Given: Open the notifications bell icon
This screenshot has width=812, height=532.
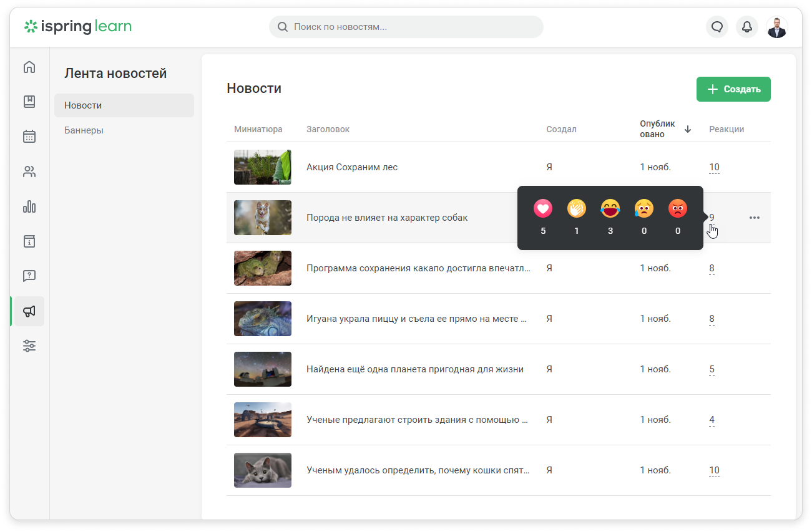Looking at the screenshot, I should pyautogui.click(x=746, y=27).
